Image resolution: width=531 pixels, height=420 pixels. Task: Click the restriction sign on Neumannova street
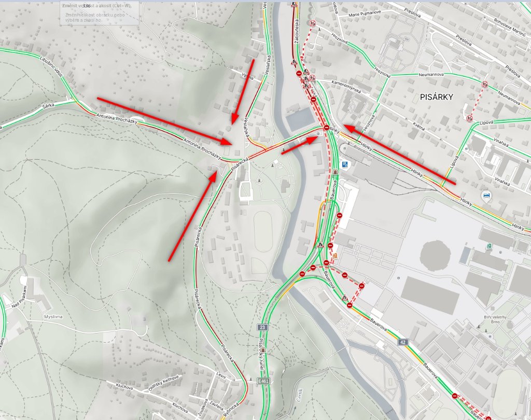pyautogui.click(x=485, y=83)
